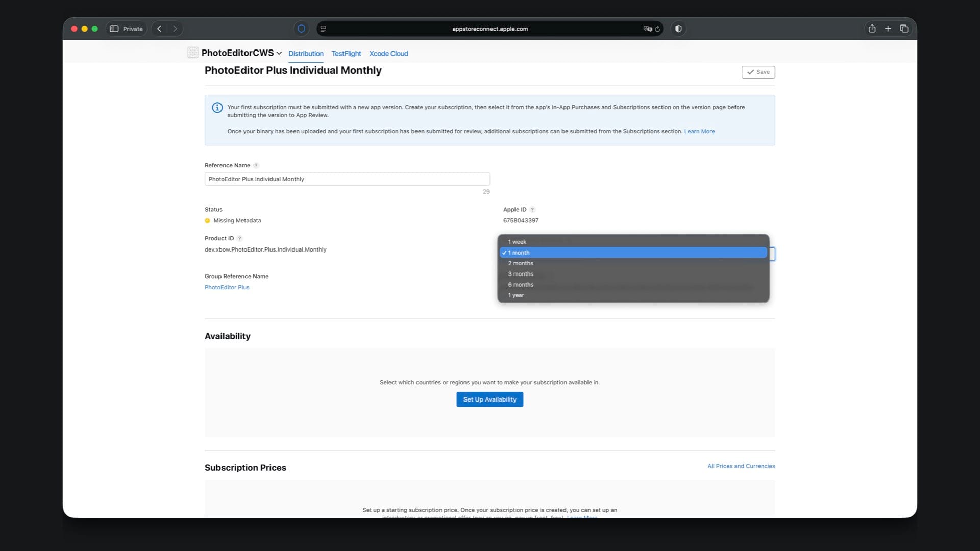Expand the PhotoEditorCWS app switcher chevron
This screenshot has width=980, height=551.
tap(279, 53)
